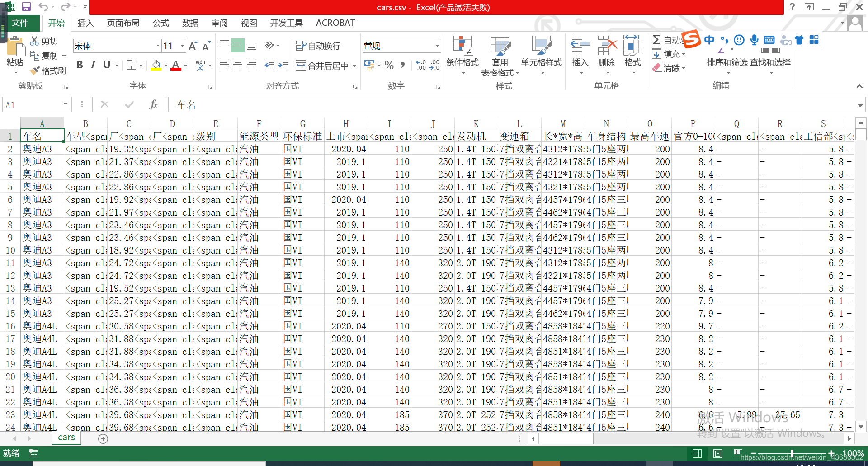The image size is (868, 466).
Task: Click the Copy (复制) icon
Action: point(34,55)
